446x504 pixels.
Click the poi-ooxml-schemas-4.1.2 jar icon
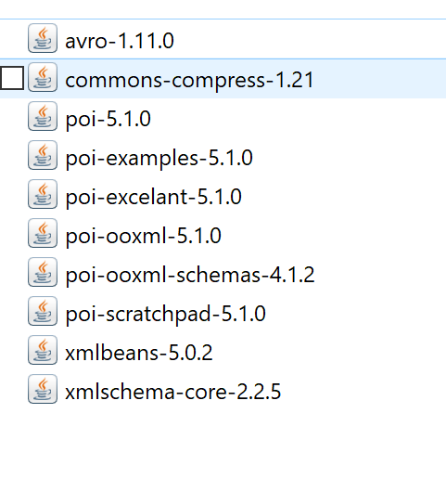click(43, 272)
